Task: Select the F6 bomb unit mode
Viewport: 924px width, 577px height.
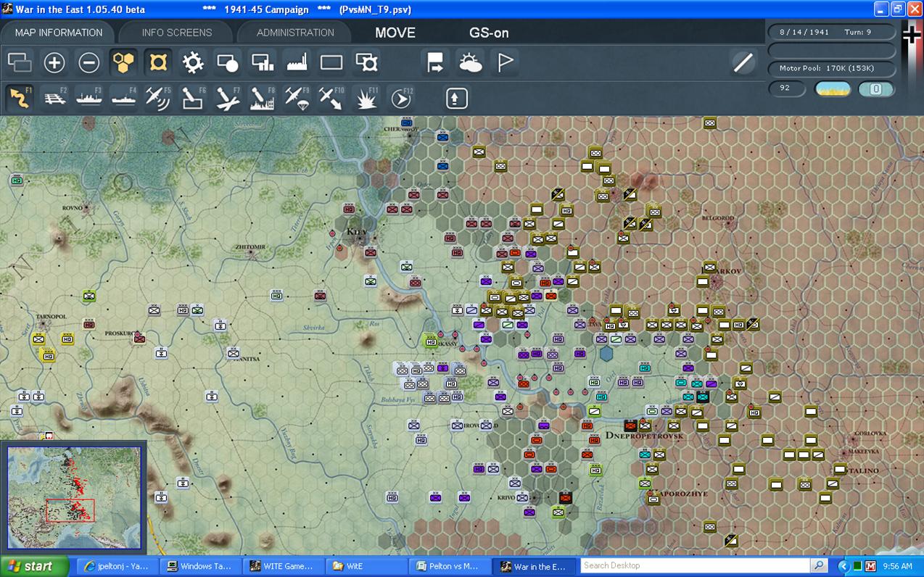Action: point(193,98)
